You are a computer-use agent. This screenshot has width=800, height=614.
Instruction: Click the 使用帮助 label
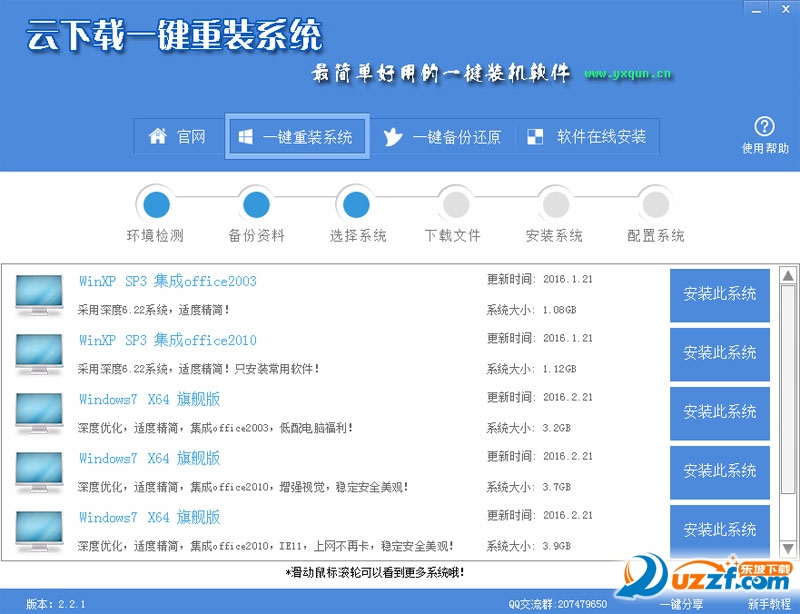(765, 149)
